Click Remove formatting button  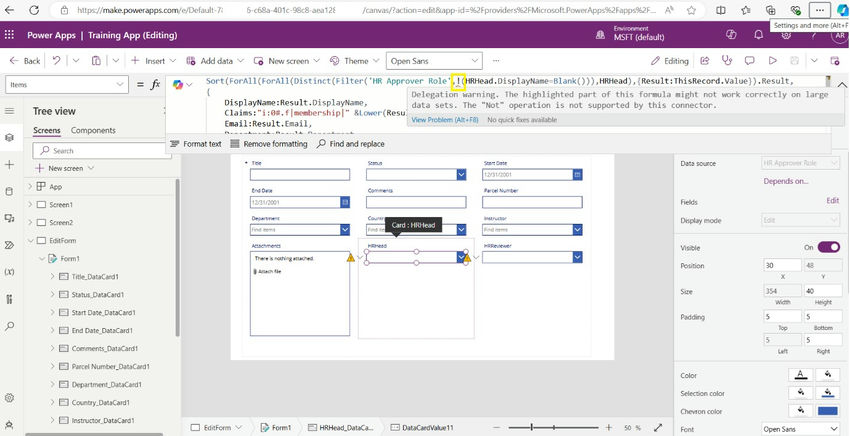pyautogui.click(x=269, y=144)
